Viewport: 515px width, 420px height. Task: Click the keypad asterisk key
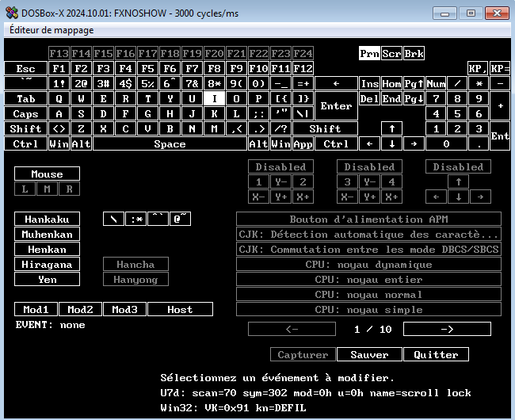pyautogui.click(x=479, y=84)
